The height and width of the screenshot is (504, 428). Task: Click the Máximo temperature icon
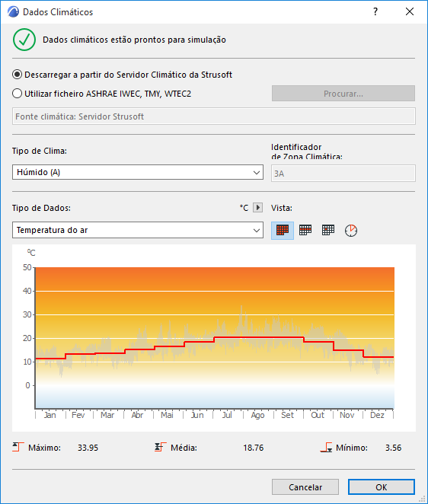18,447
